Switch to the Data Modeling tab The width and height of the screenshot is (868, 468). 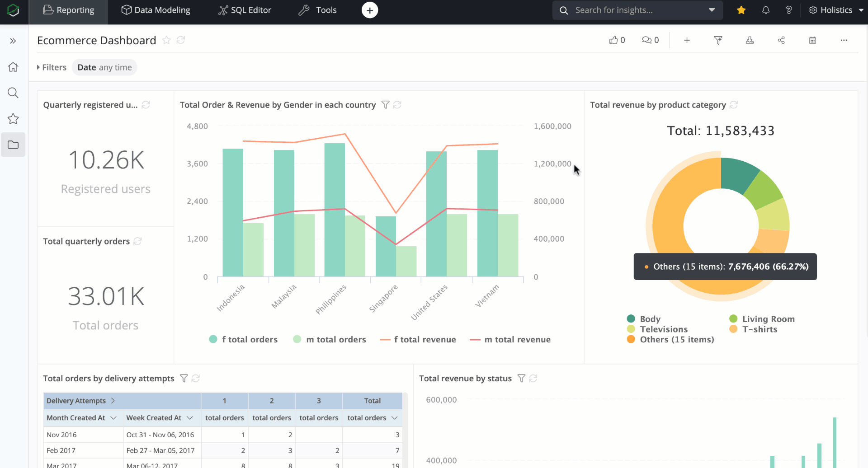click(156, 10)
